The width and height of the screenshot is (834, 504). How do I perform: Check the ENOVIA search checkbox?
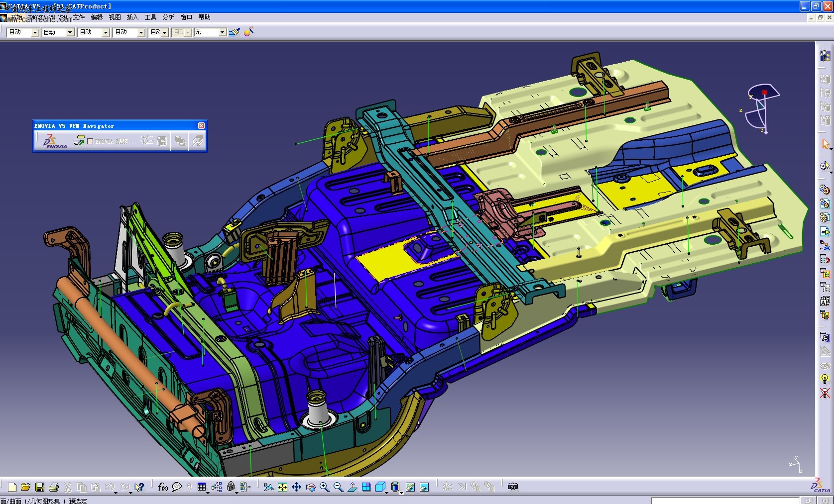[90, 141]
